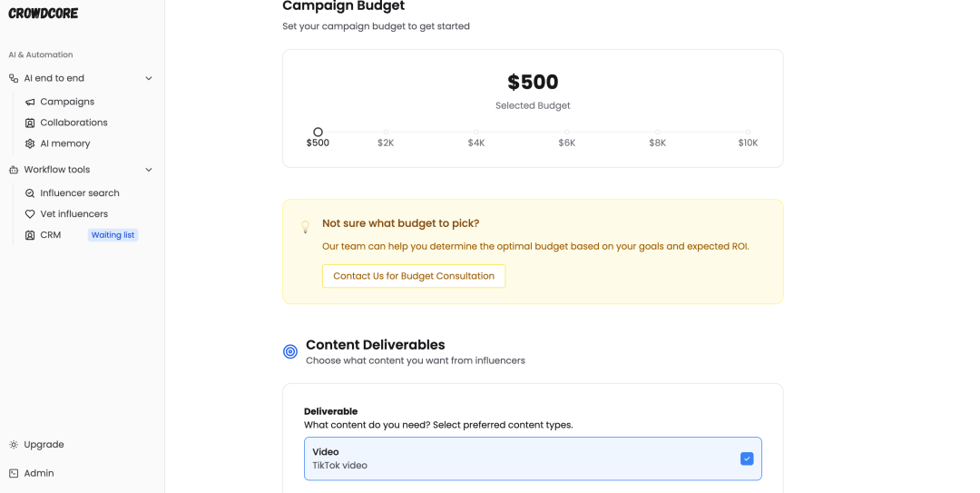Click the Vet influencers heart icon
This screenshot has width=980, height=493.
[30, 214]
